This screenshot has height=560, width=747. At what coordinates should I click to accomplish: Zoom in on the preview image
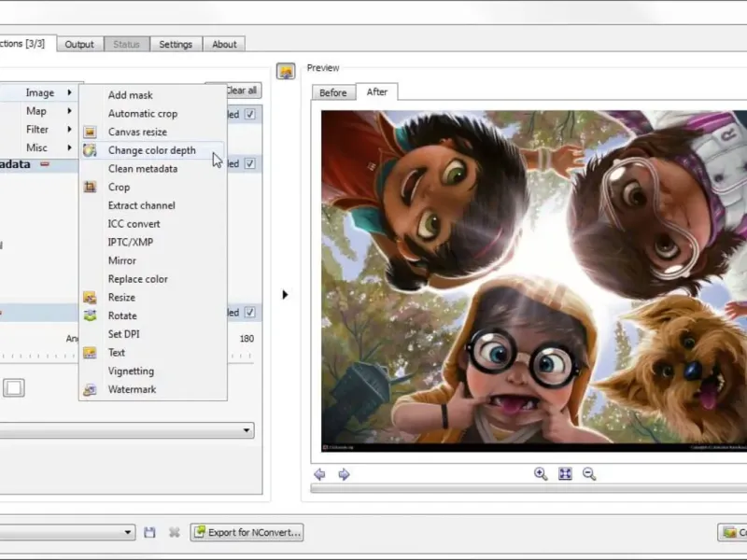tap(541, 474)
